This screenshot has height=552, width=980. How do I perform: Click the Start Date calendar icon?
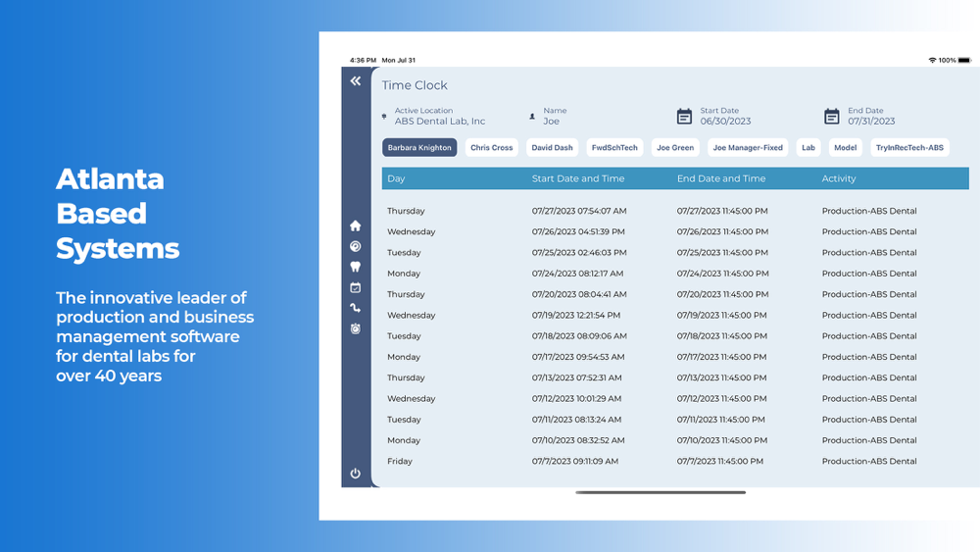tap(684, 117)
